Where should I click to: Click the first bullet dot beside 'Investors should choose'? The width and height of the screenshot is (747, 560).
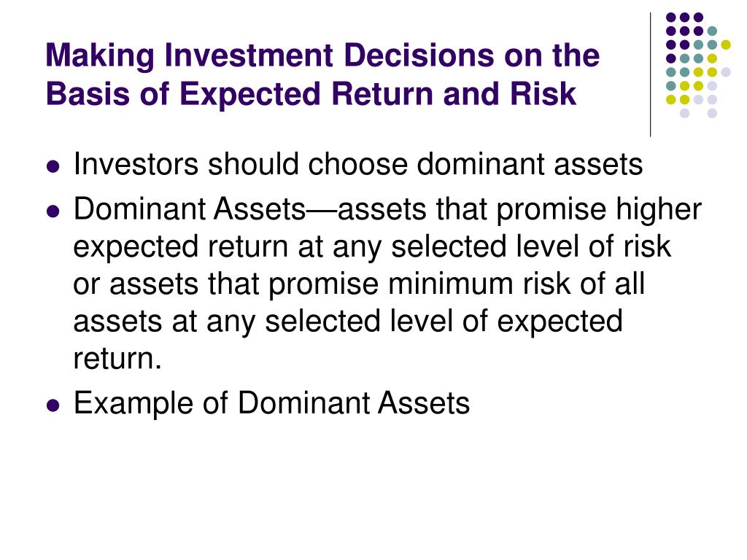pyautogui.click(x=53, y=167)
